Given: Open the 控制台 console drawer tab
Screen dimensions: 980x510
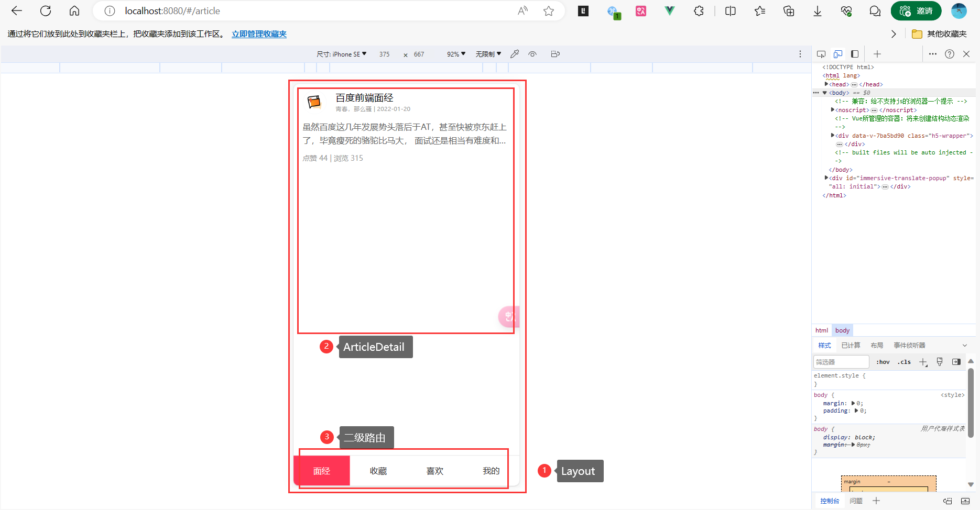Looking at the screenshot, I should pyautogui.click(x=830, y=501).
